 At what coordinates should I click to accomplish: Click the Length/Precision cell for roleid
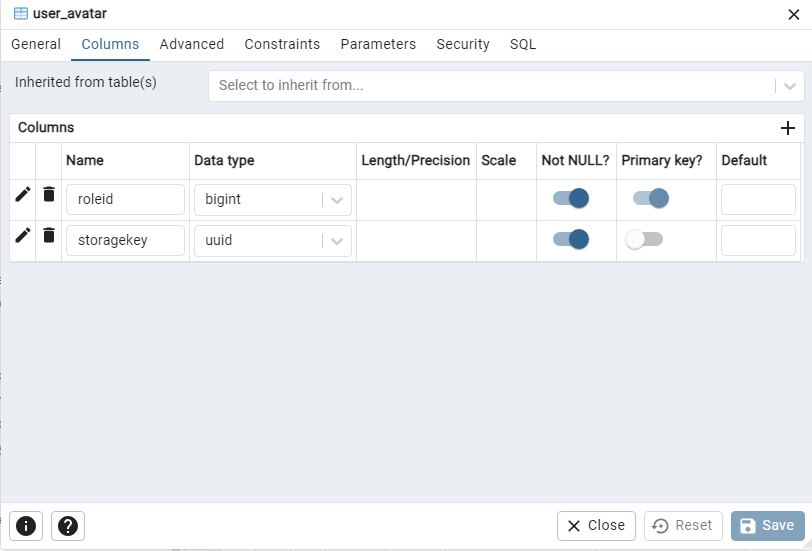coord(416,200)
